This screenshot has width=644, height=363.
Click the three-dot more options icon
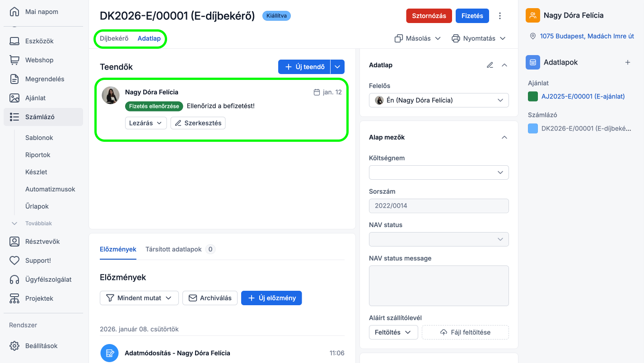click(499, 16)
